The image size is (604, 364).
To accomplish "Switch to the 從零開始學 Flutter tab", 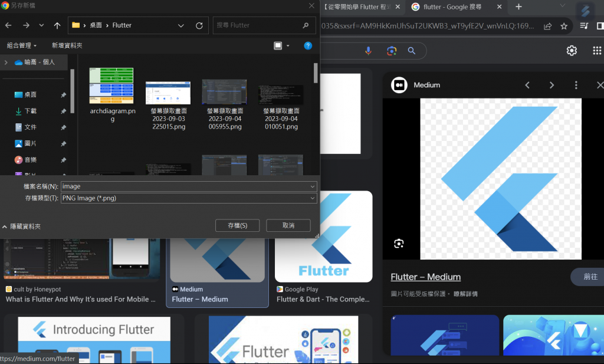I will 357,7.
